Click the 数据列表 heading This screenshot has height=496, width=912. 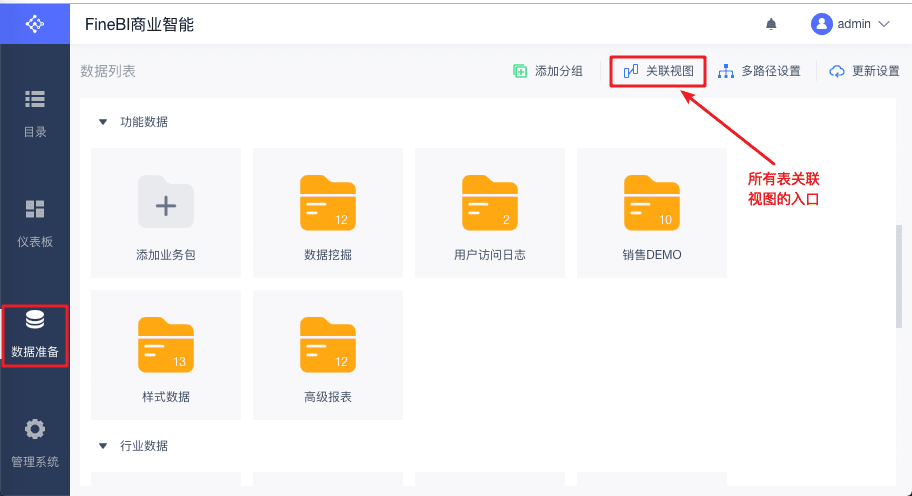(108, 71)
